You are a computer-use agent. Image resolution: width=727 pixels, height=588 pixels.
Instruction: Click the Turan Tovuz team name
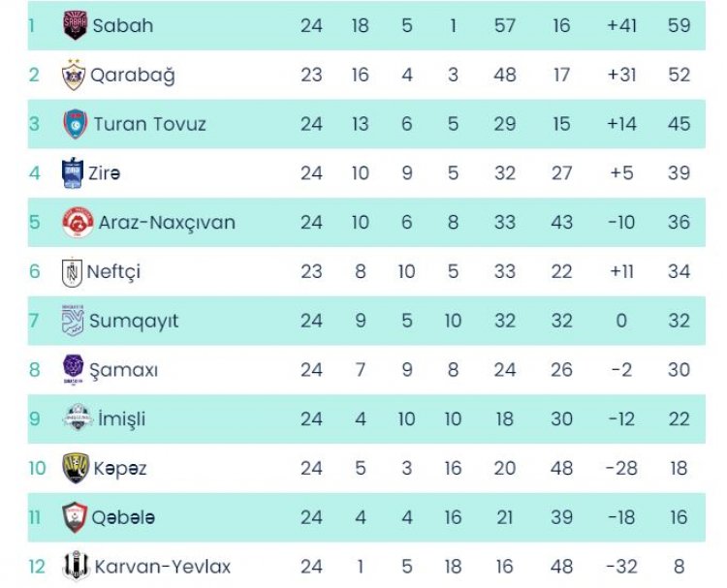[149, 124]
